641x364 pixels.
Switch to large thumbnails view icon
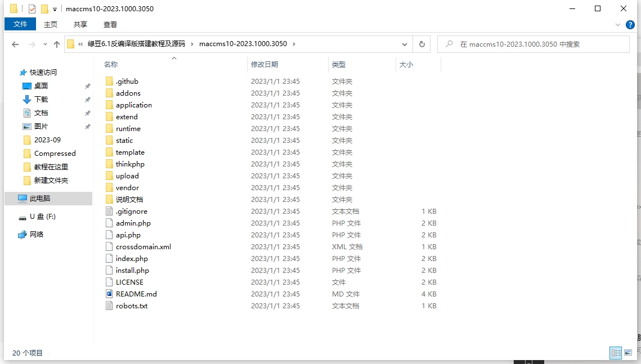pyautogui.click(x=628, y=353)
